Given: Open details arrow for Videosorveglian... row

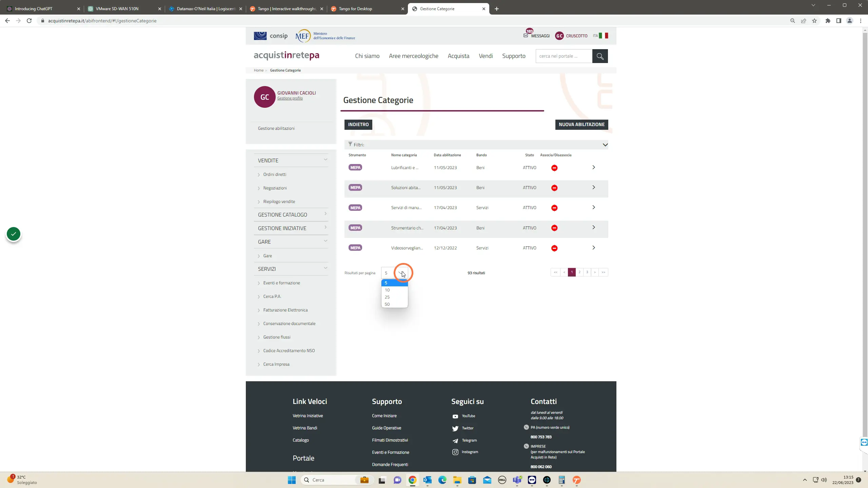Looking at the screenshot, I should (x=594, y=248).
